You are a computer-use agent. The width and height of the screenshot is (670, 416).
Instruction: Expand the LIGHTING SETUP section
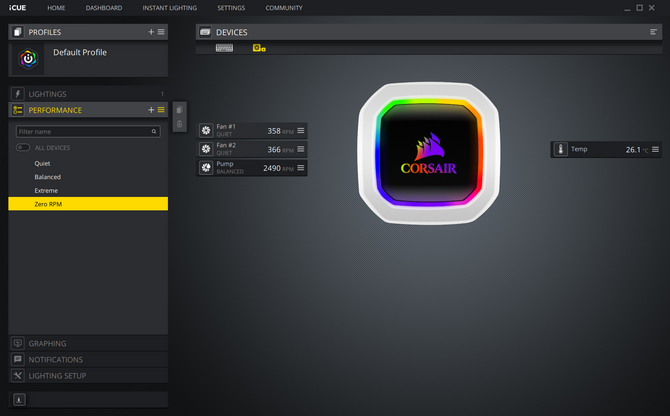[88, 376]
